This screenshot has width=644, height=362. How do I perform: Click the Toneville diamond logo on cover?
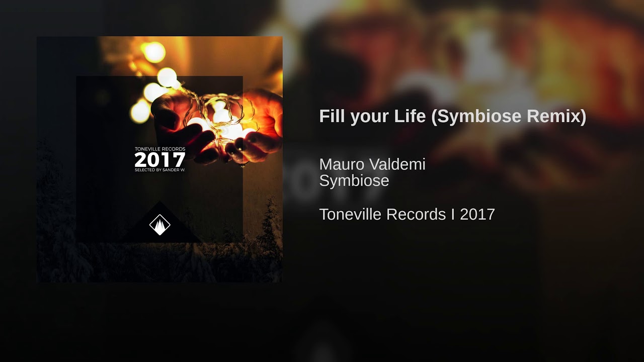pyautogui.click(x=160, y=225)
